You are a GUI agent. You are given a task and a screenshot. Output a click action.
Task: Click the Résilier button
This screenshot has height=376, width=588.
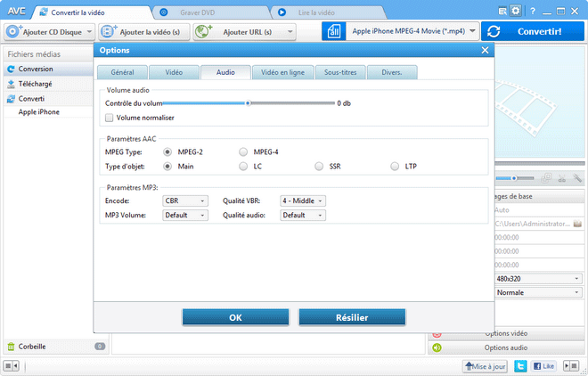352,317
